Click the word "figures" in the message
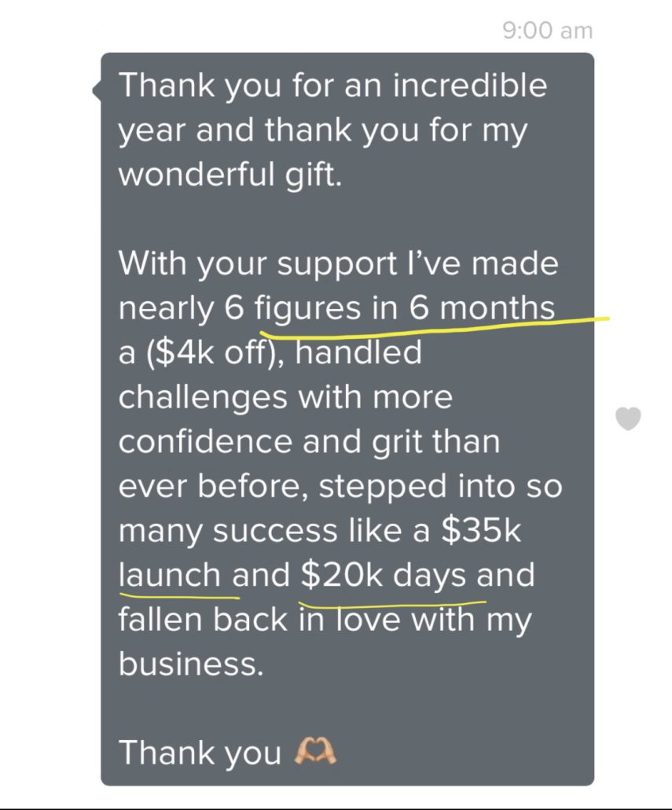 307,308
